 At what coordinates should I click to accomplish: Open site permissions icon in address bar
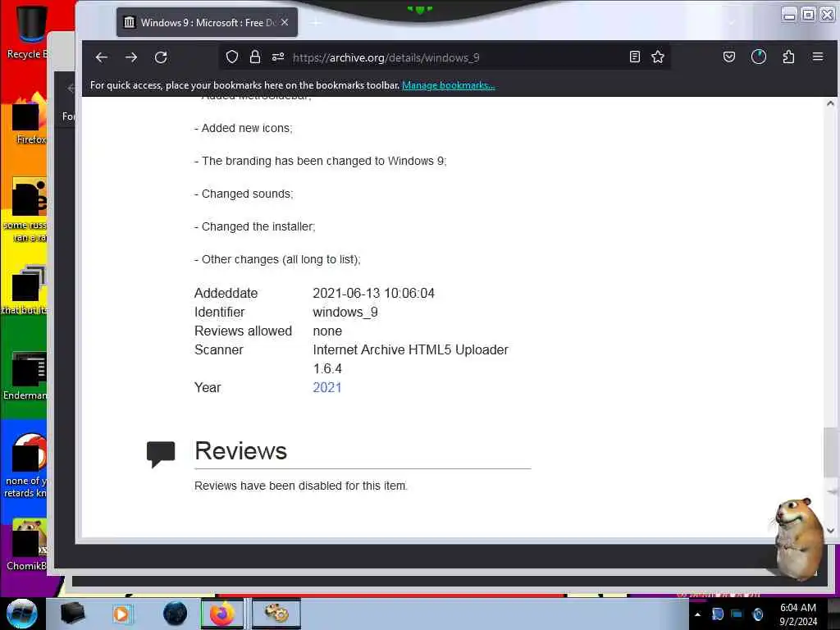coord(278,57)
